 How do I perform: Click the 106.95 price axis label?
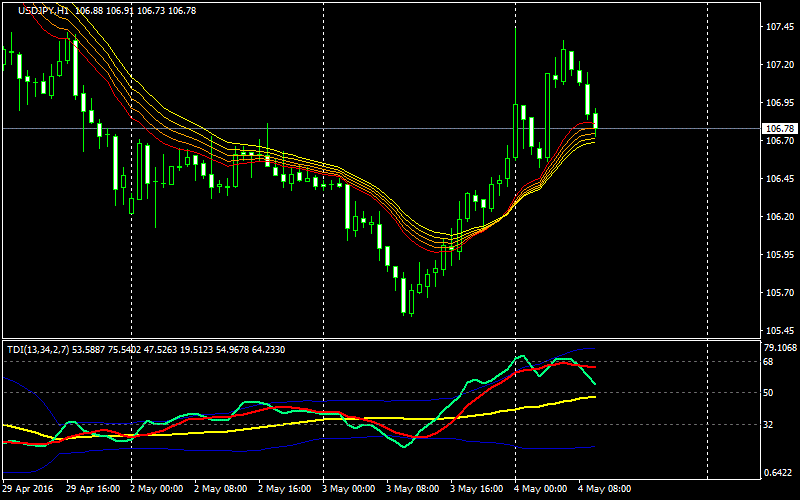[x=780, y=103]
